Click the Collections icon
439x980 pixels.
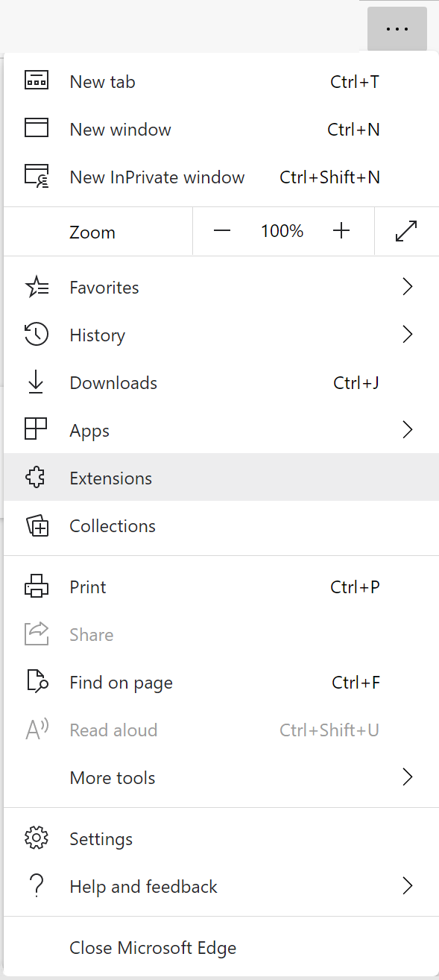pos(37,526)
